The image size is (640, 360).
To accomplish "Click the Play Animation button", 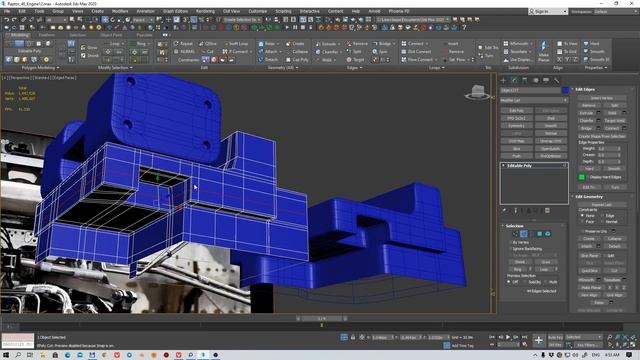I will click(x=508, y=337).
